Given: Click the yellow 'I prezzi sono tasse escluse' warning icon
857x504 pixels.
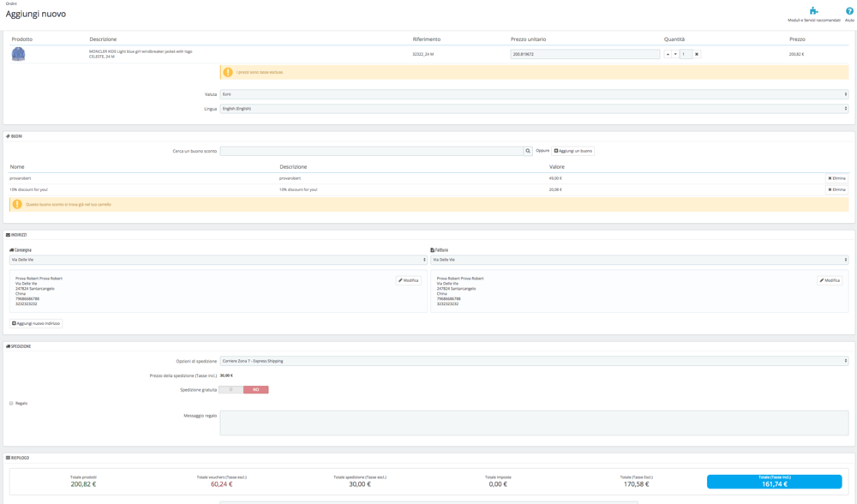Looking at the screenshot, I should pyautogui.click(x=228, y=72).
